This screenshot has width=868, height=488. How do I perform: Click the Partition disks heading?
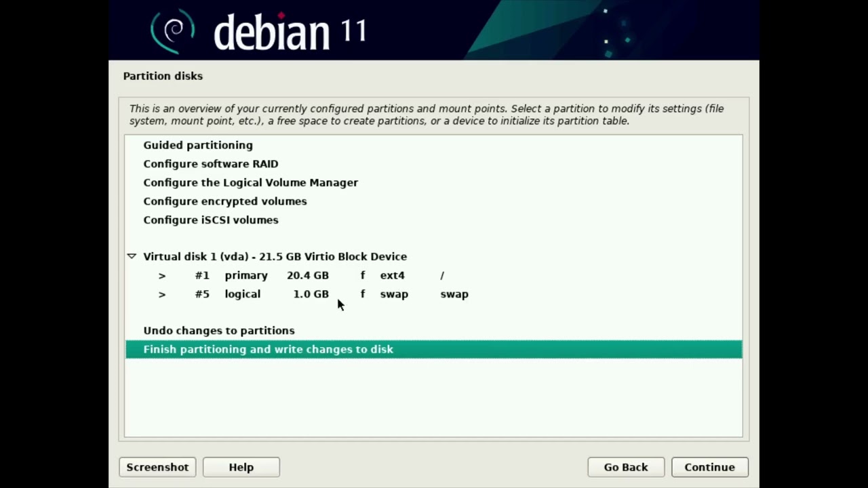[163, 76]
